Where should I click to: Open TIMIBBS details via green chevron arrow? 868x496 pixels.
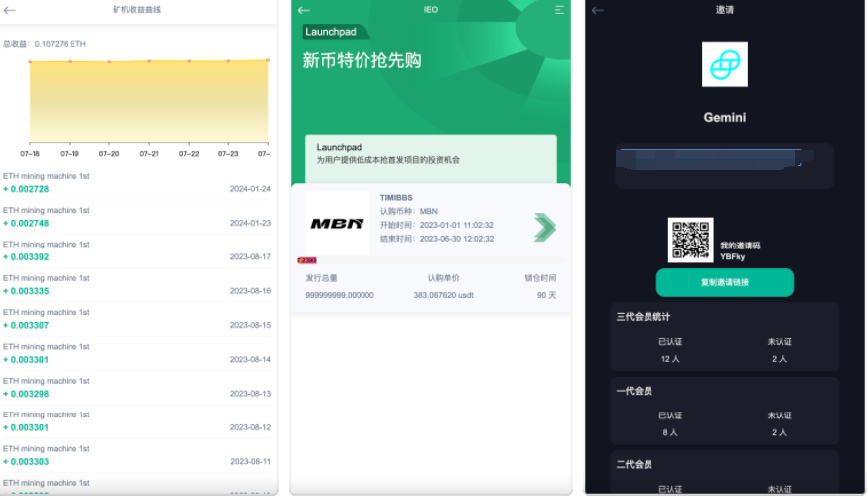click(x=544, y=227)
